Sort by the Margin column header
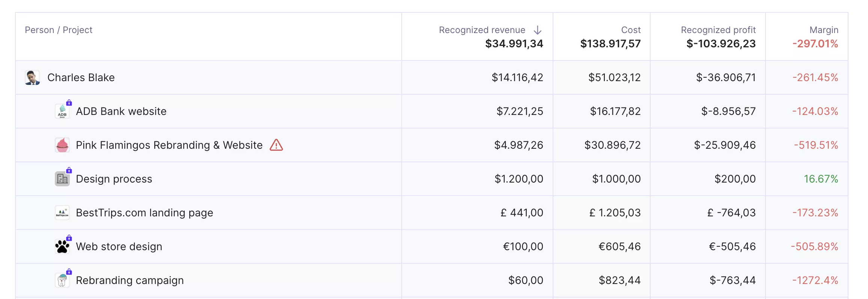Image resolution: width=868 pixels, height=299 pixels. click(824, 30)
